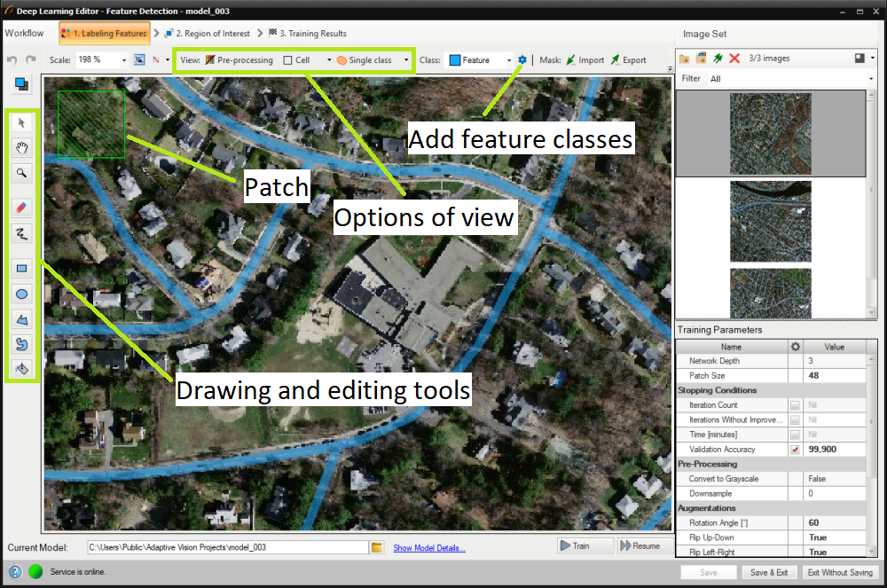This screenshot has width=887, height=588.
Task: Open the Show Model Details link
Action: [428, 548]
